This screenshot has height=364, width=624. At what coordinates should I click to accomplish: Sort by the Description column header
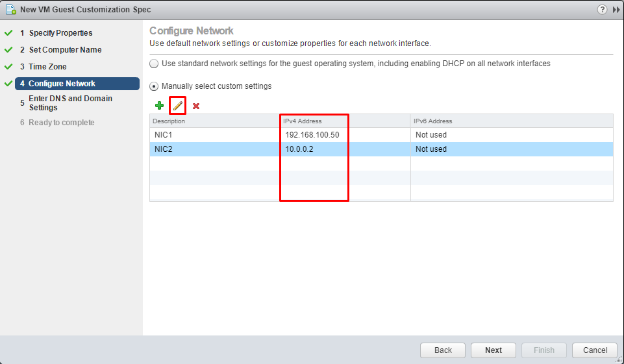(x=215, y=121)
